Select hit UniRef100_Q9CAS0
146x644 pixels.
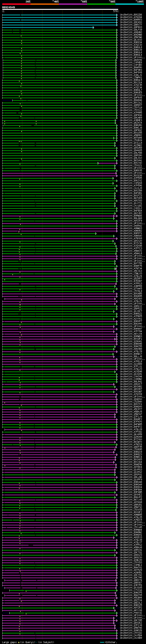pos(131,22)
